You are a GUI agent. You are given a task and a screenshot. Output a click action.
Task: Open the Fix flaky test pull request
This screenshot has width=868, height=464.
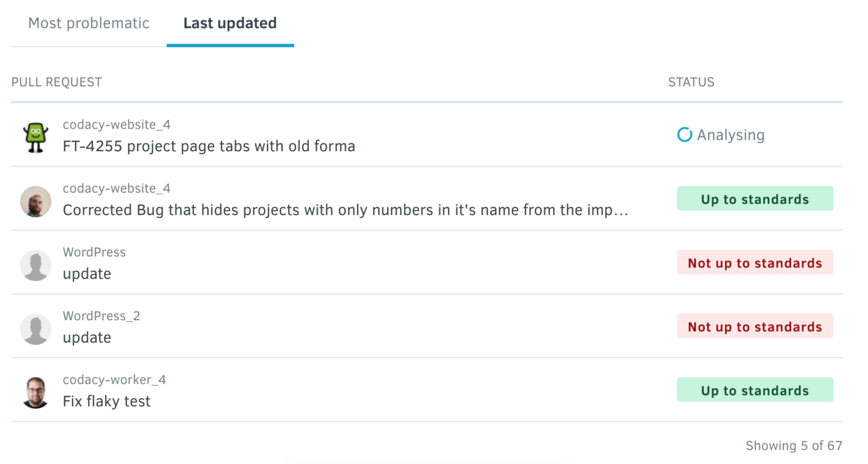coord(106,401)
